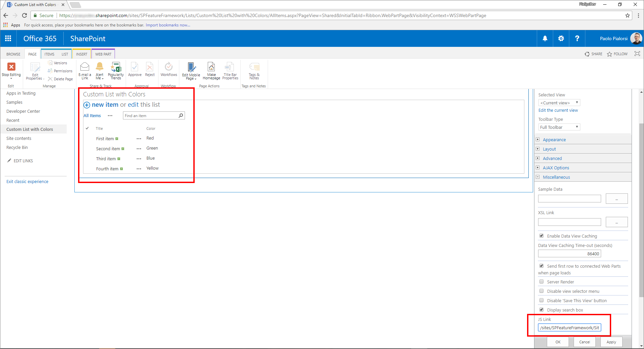The image size is (644, 349).
Task: Click the E-mail a Link icon
Action: pos(85,67)
